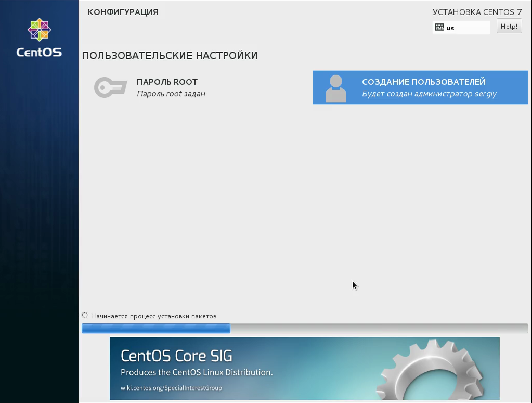The width and height of the screenshot is (532, 403).
Task: Click the wiki.centos.org/SpecialInterestGroup link
Action: pos(171,388)
